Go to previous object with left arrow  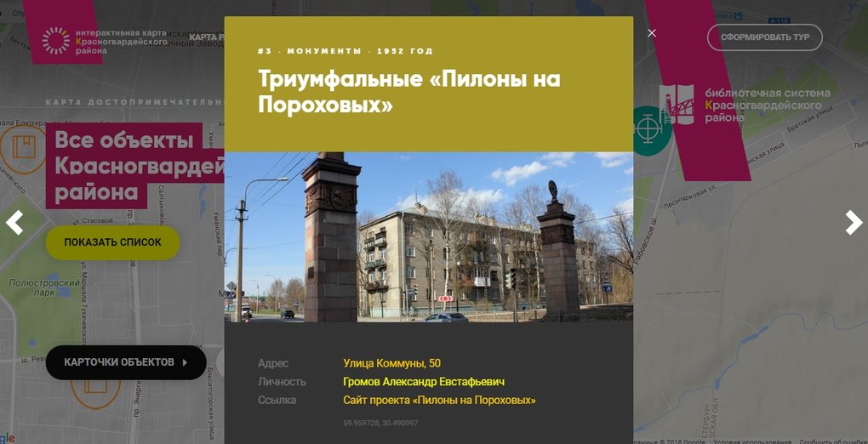tap(14, 223)
